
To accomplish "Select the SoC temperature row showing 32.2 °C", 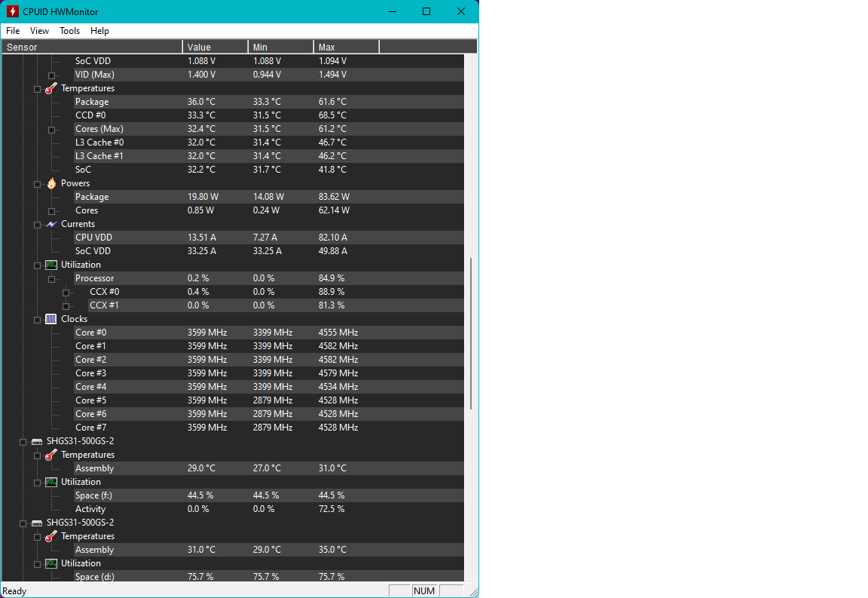I will click(269, 170).
